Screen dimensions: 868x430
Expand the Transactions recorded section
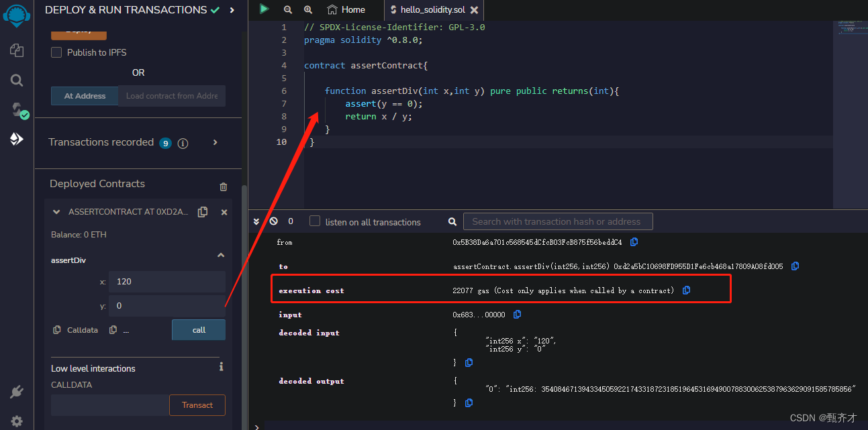point(215,142)
